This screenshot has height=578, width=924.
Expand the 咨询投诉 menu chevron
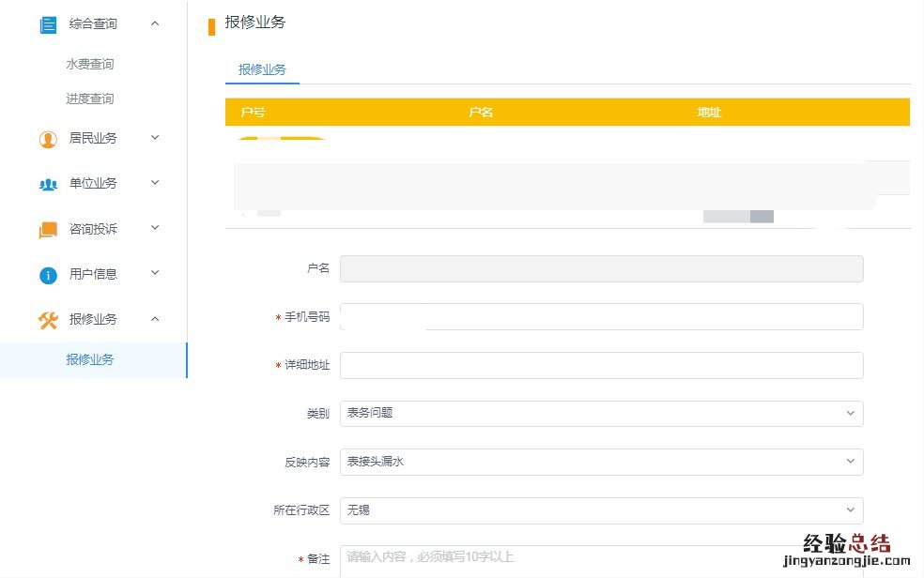click(155, 228)
